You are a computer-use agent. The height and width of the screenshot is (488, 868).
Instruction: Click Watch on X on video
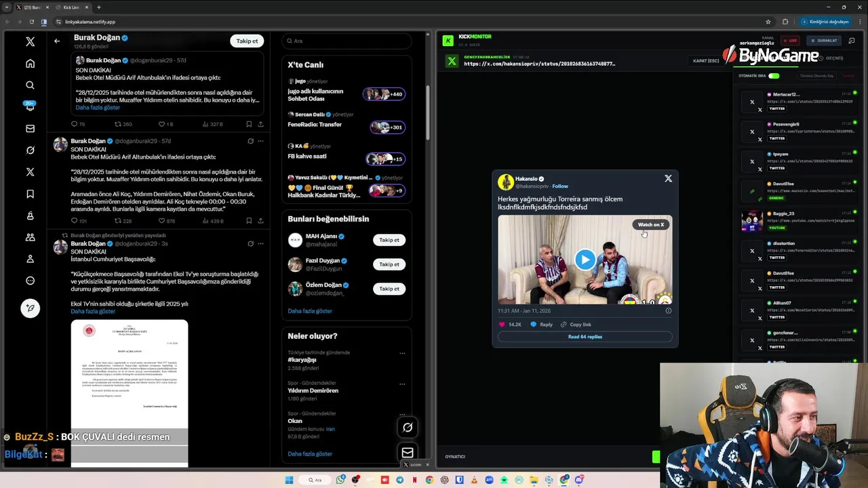point(651,224)
